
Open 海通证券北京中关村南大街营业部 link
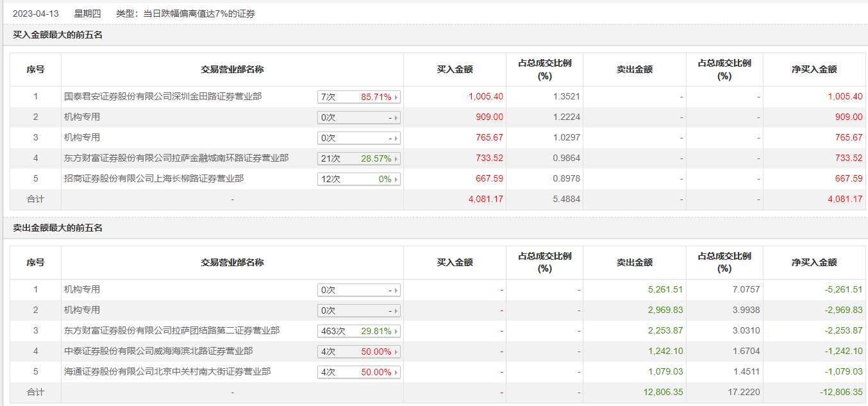(167, 372)
